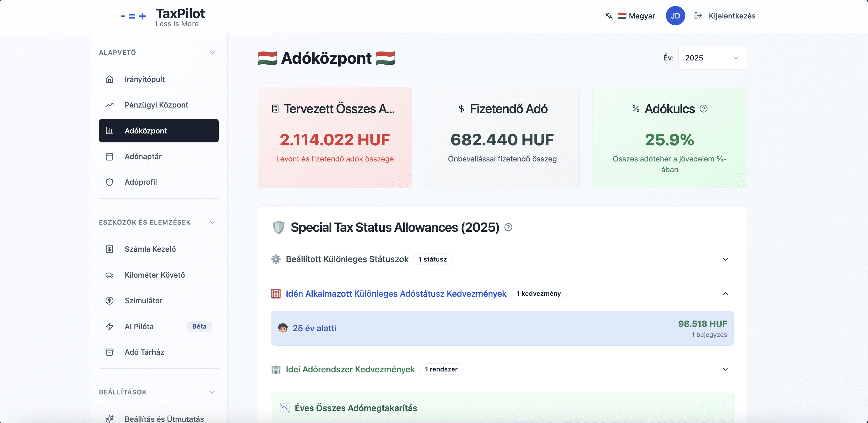Open Pénzügyi Központ from sidebar
Image resolution: width=868 pixels, height=423 pixels.
coord(156,105)
